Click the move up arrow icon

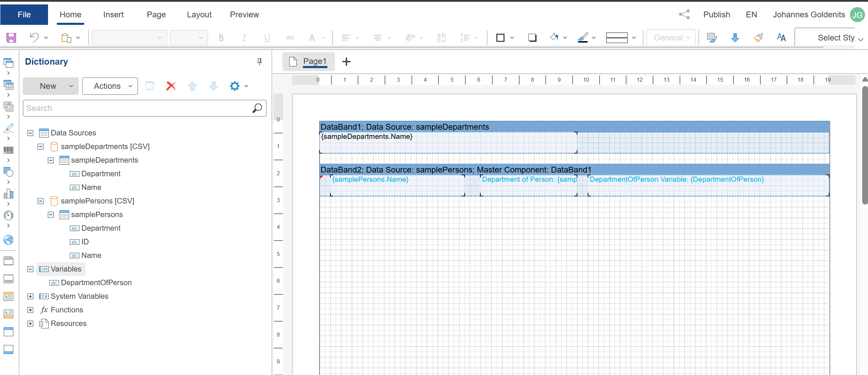point(192,86)
